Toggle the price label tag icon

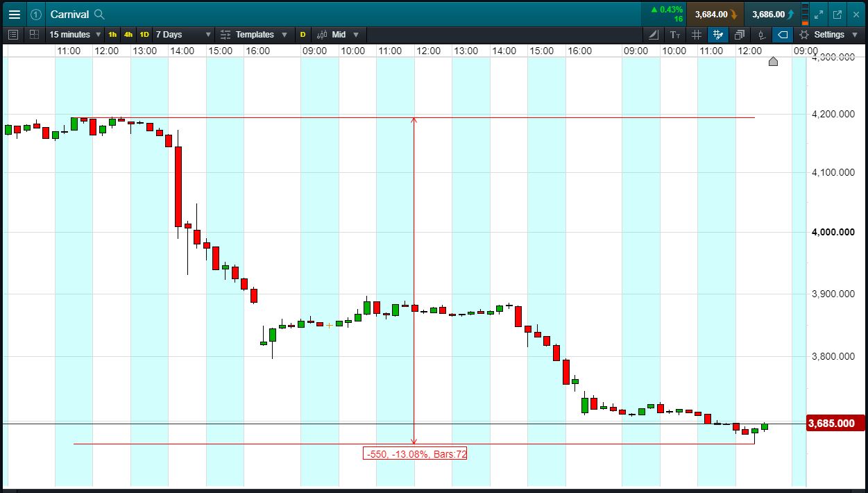783,34
